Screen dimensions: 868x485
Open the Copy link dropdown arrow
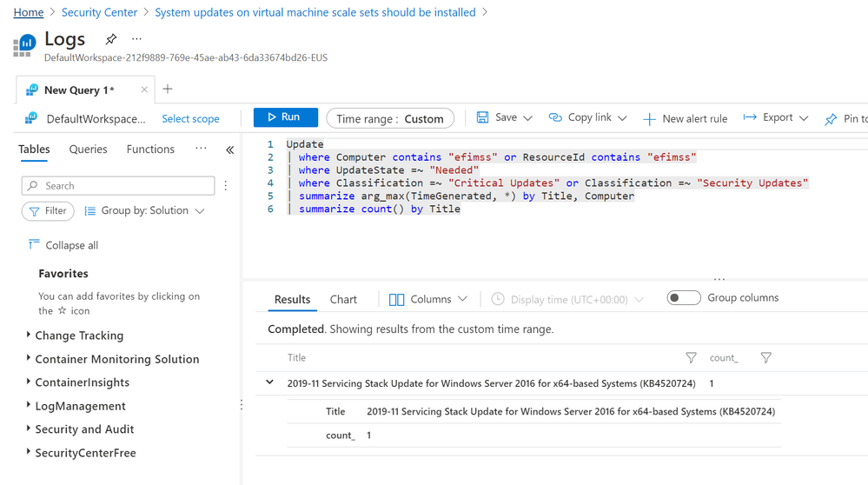[622, 118]
